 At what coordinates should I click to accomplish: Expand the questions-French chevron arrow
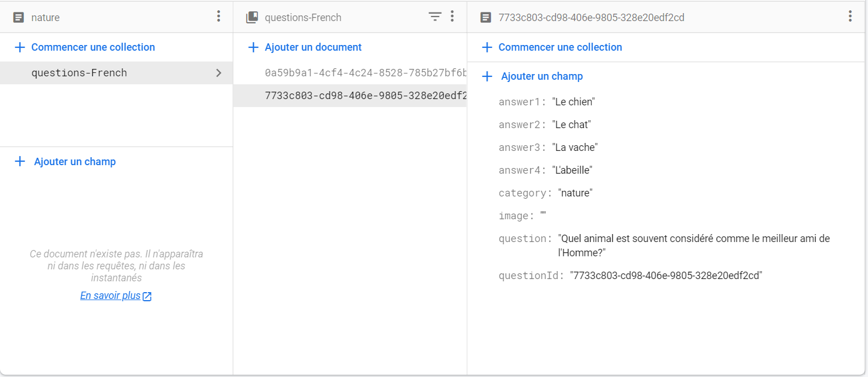(x=219, y=73)
